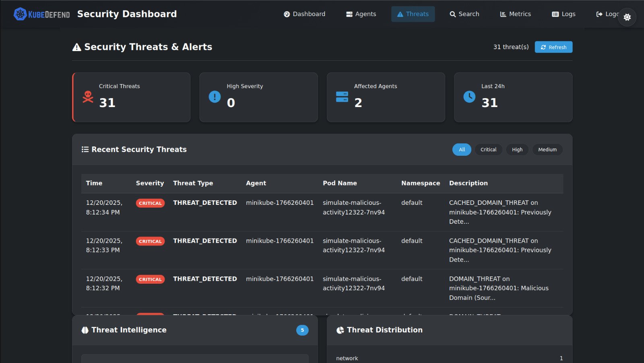Screen dimensions: 644x363
Task: Show only High severity threats
Action: pyautogui.click(x=517, y=150)
